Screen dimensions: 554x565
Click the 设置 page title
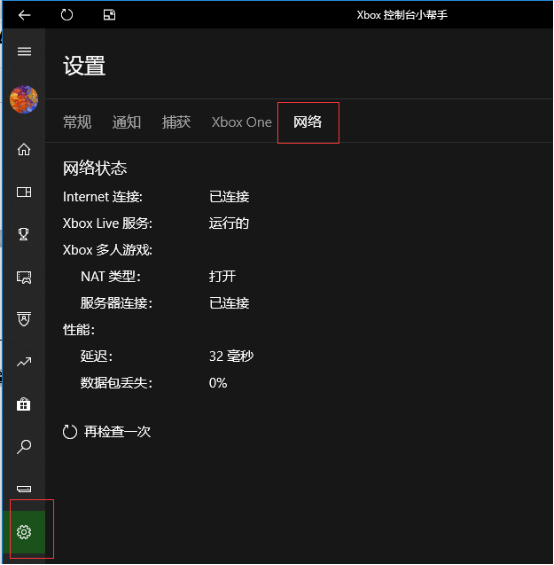(x=84, y=66)
